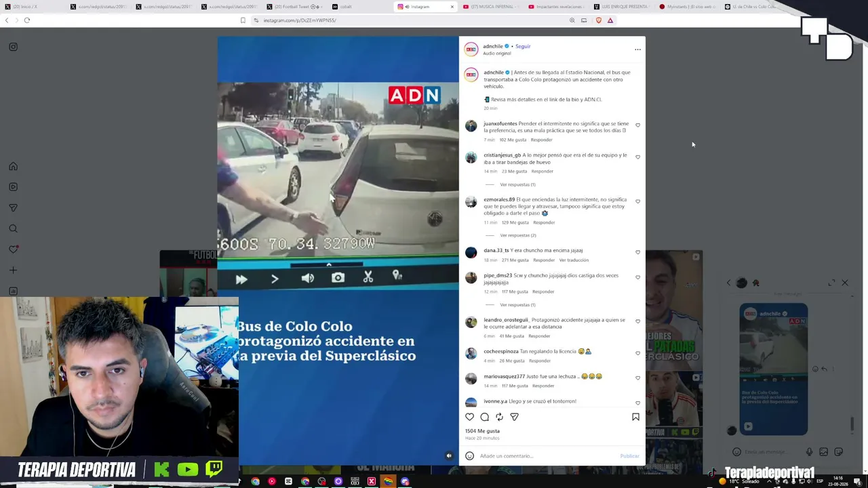Open Reels from Instagram sidebar

tap(13, 187)
